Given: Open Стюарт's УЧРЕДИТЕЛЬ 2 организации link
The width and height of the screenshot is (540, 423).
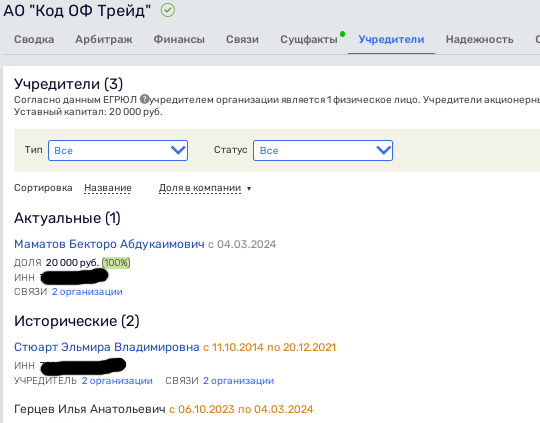Looking at the screenshot, I should click(x=117, y=381).
